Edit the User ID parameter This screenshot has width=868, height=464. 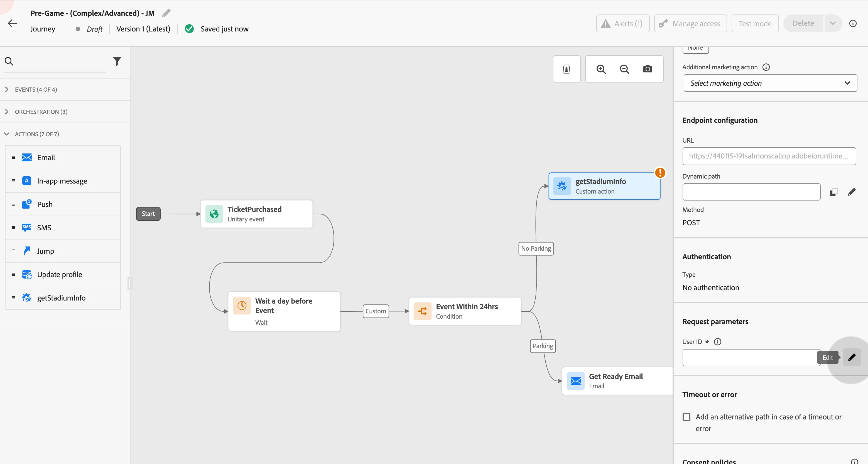pos(852,357)
